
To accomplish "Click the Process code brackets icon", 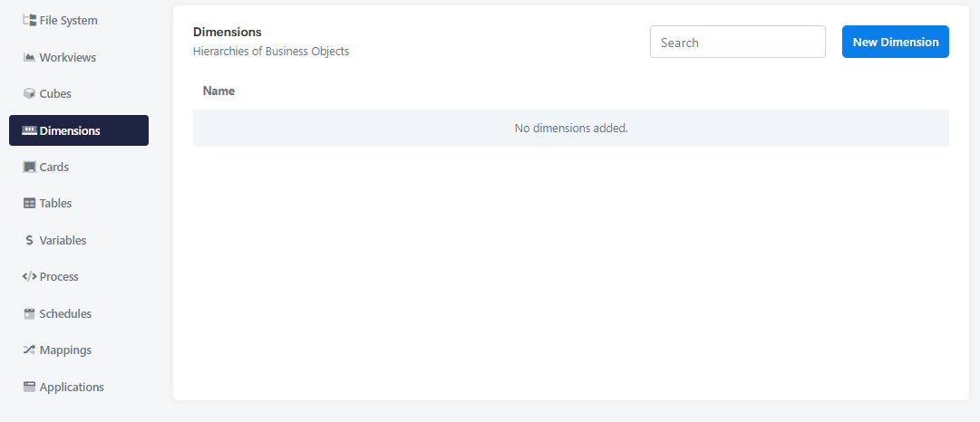I will pyautogui.click(x=29, y=277).
